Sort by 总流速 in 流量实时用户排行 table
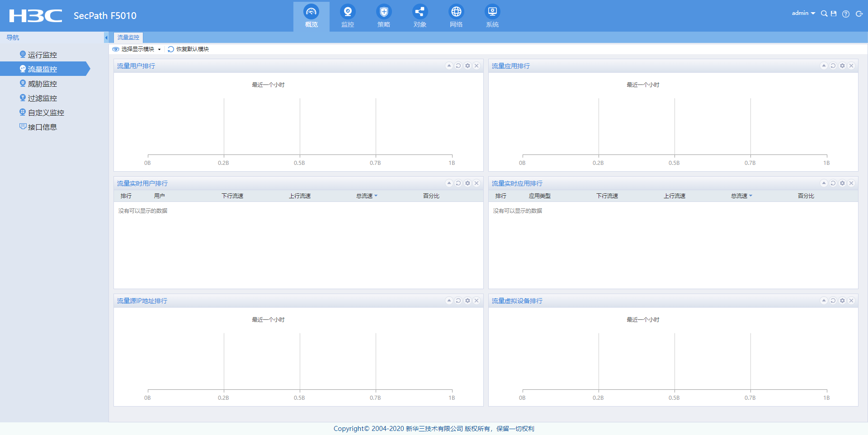Screen dimensions: 868x435 [x=366, y=196]
